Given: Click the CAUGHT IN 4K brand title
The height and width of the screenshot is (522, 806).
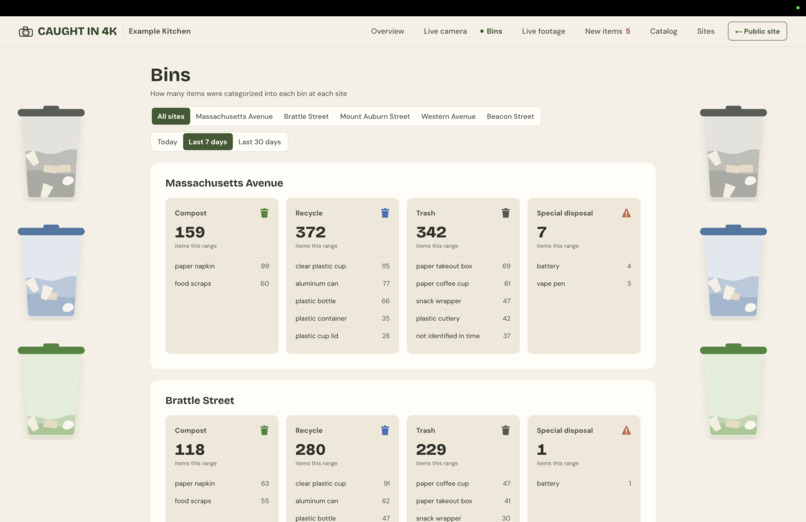Looking at the screenshot, I should point(77,31).
